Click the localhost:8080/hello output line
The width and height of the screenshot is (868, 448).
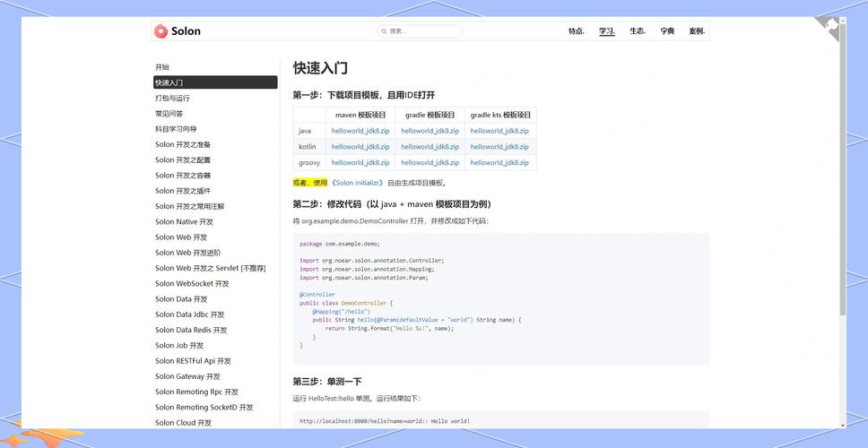click(385, 421)
